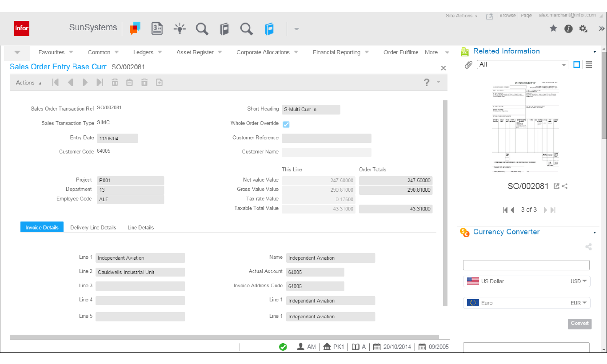Open leftmost menu bar dropdown arrow
The width and height of the screenshot is (607, 364).
[17, 52]
